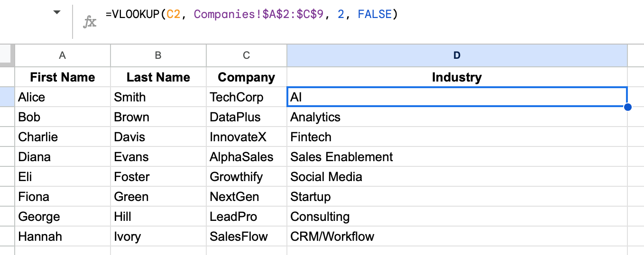Select the cell containing Alice
Image resolution: width=644 pixels, height=255 pixels.
pyautogui.click(x=62, y=97)
